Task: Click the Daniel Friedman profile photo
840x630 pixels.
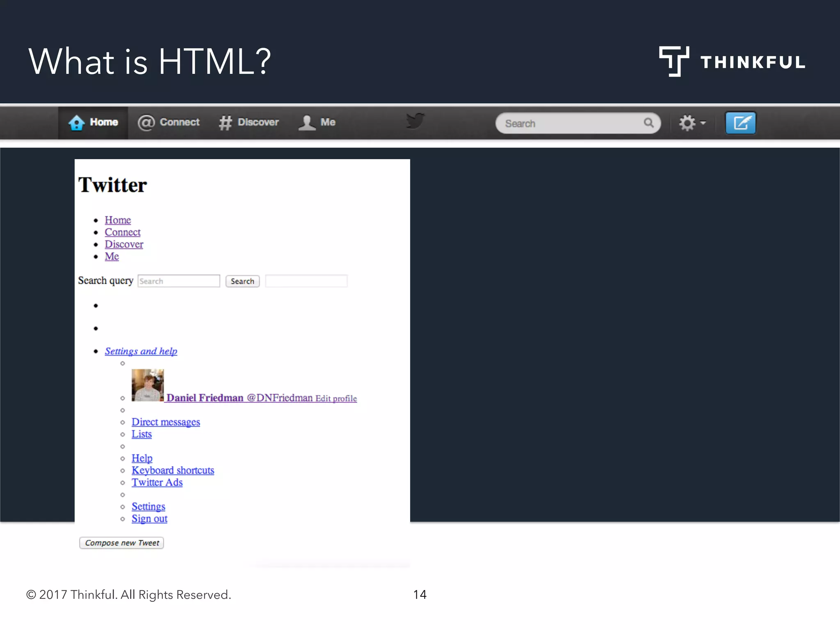Action: click(x=148, y=385)
